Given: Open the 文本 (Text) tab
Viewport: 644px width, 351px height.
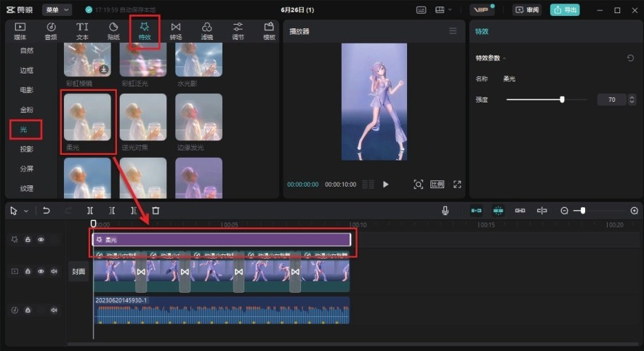Looking at the screenshot, I should point(82,31).
